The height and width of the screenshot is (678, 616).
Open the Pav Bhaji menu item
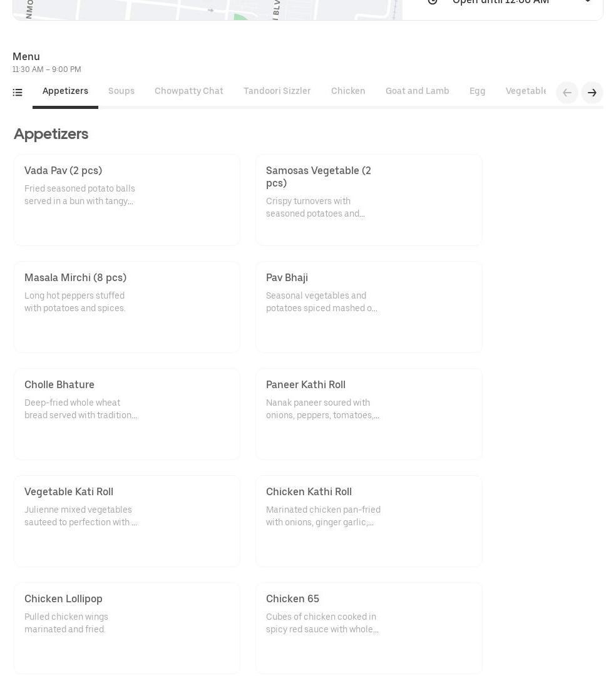[368, 307]
